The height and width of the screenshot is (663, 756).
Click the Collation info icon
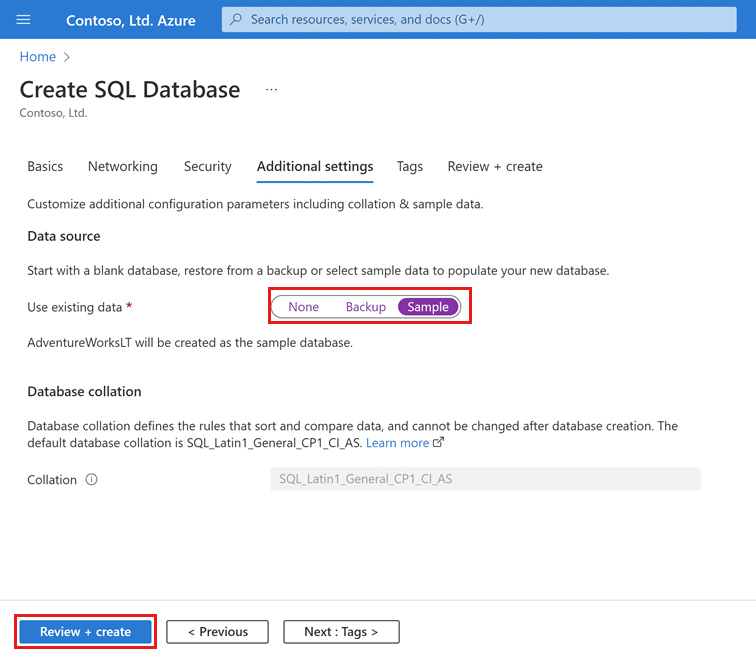coord(92,480)
